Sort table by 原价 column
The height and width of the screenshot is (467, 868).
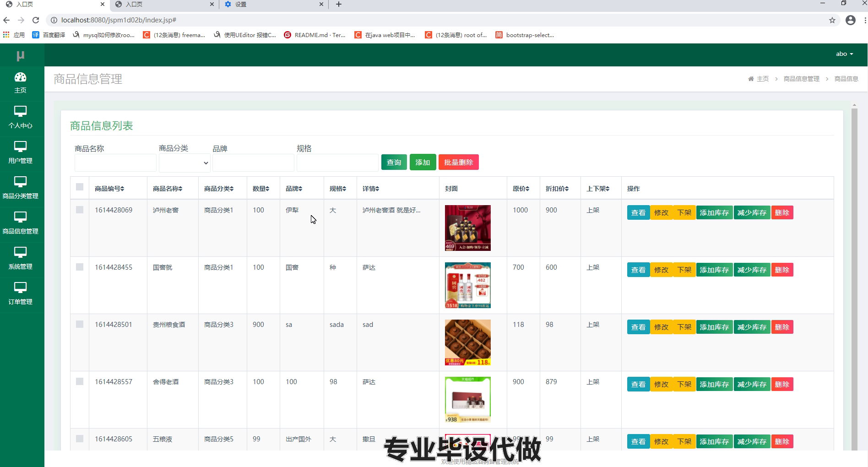click(521, 189)
